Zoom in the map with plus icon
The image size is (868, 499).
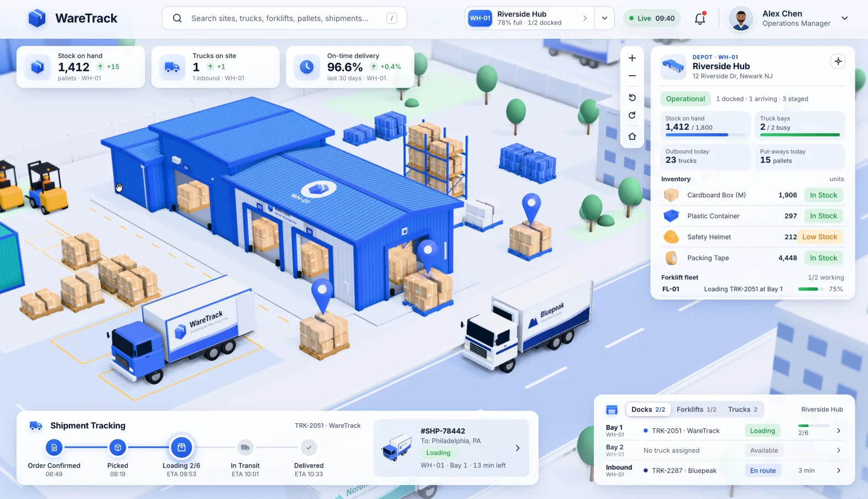click(632, 58)
